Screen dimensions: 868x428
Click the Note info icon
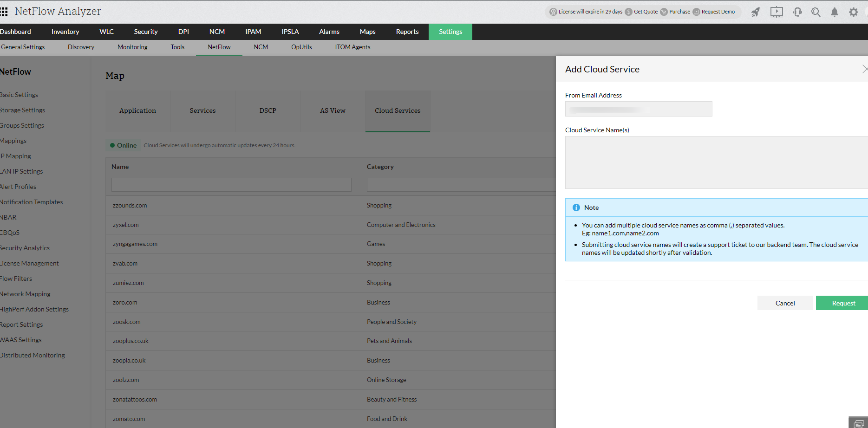click(576, 208)
